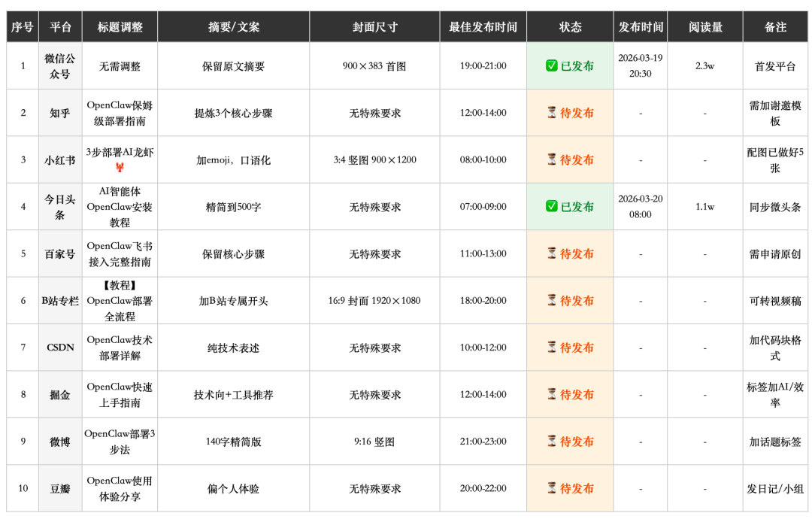Screen dimensions: 812x519
Task: Open the 发布时间 column header dropdown
Action: pyautogui.click(x=640, y=25)
